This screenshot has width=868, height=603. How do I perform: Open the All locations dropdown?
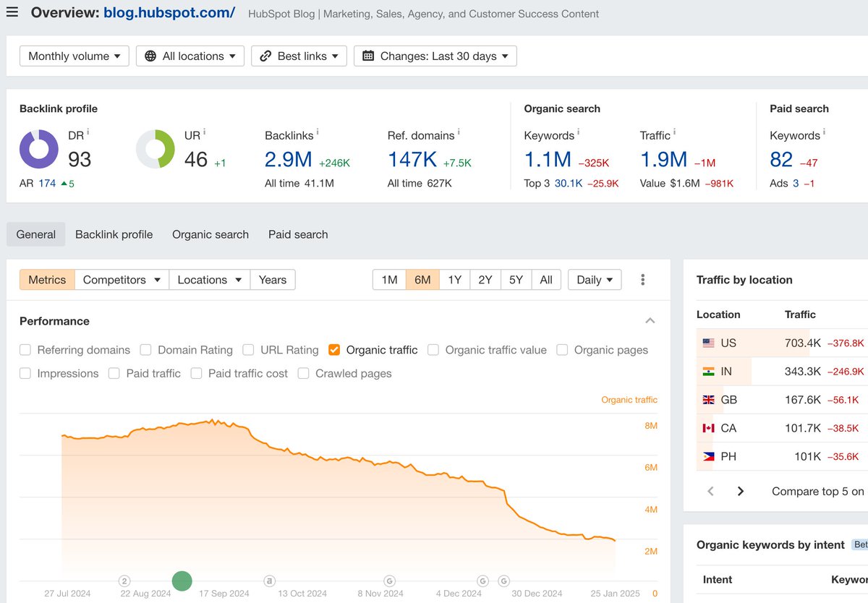(x=190, y=56)
